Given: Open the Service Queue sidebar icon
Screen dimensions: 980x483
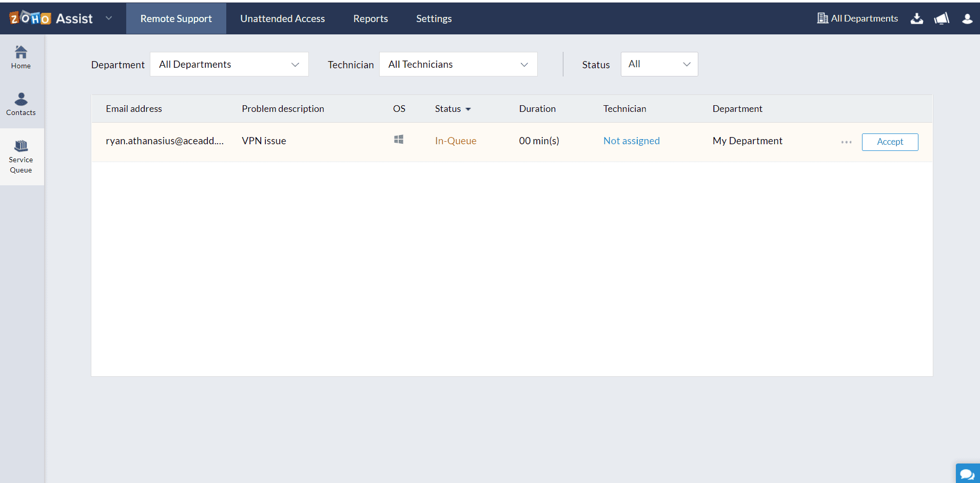Looking at the screenshot, I should (21, 157).
